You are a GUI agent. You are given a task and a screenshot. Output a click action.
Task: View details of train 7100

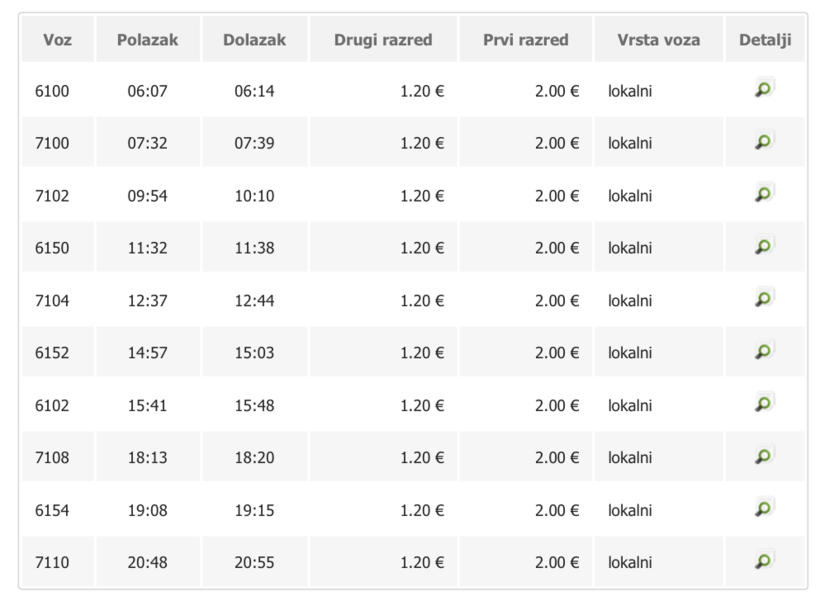pos(764,141)
